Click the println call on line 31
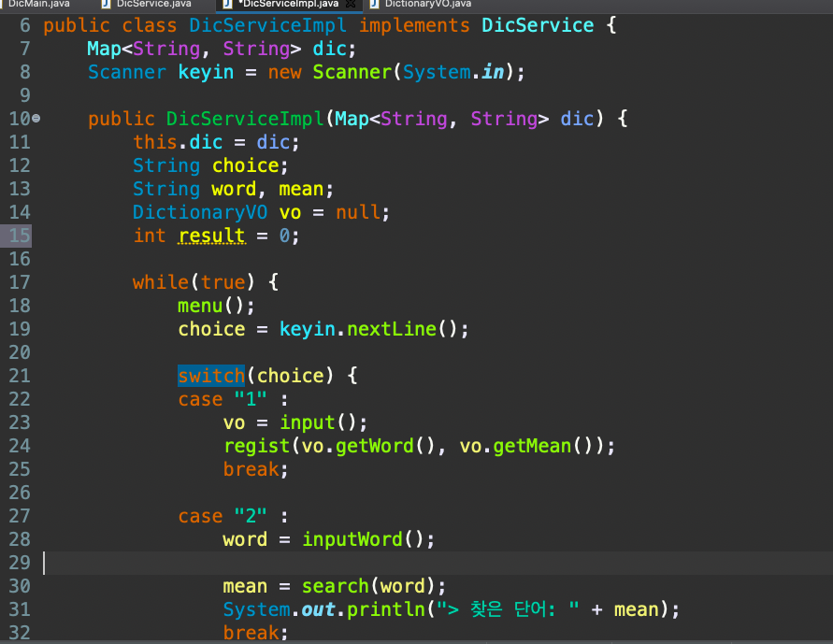Image resolution: width=833 pixels, height=644 pixels. (386, 609)
